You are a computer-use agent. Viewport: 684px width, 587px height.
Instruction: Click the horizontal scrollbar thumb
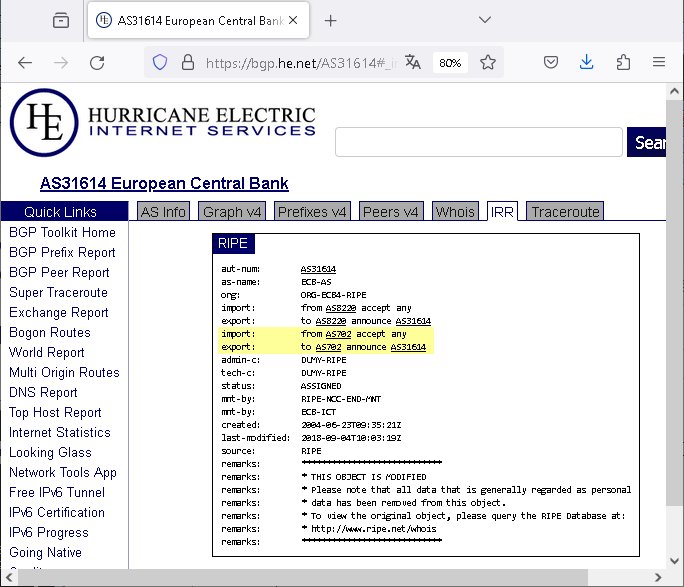tap(303, 577)
